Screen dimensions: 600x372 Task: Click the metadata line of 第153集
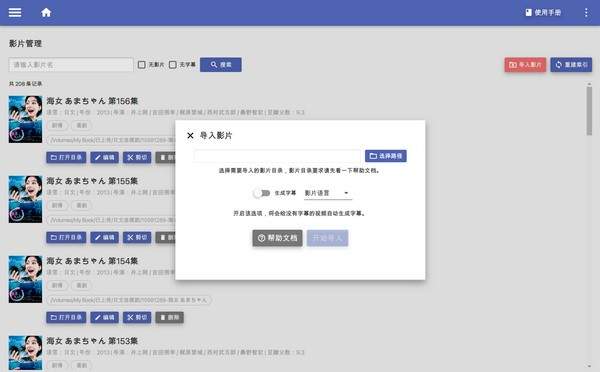176,352
